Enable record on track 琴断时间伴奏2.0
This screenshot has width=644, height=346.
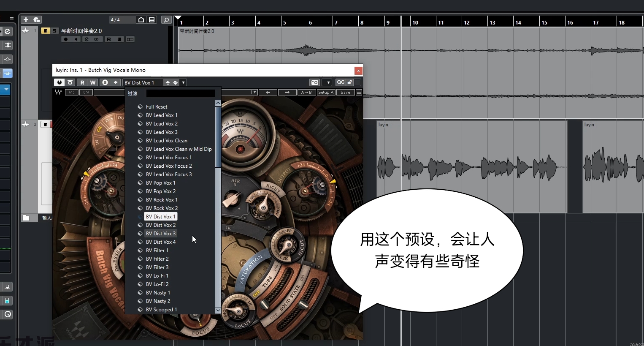(x=66, y=39)
